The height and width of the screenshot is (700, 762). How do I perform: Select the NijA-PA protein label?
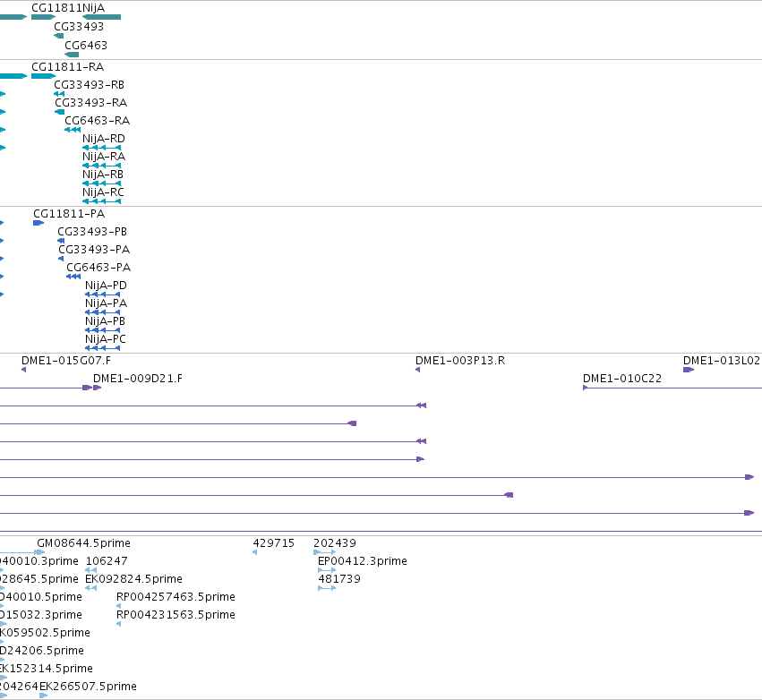[x=106, y=303]
